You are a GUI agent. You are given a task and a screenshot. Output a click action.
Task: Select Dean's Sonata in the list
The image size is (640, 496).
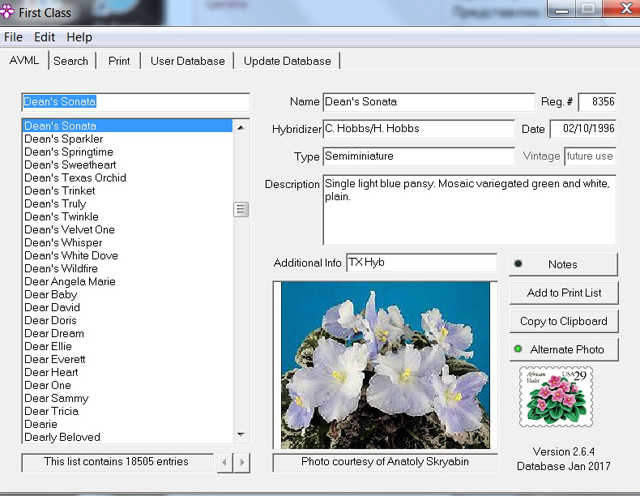pyautogui.click(x=127, y=126)
